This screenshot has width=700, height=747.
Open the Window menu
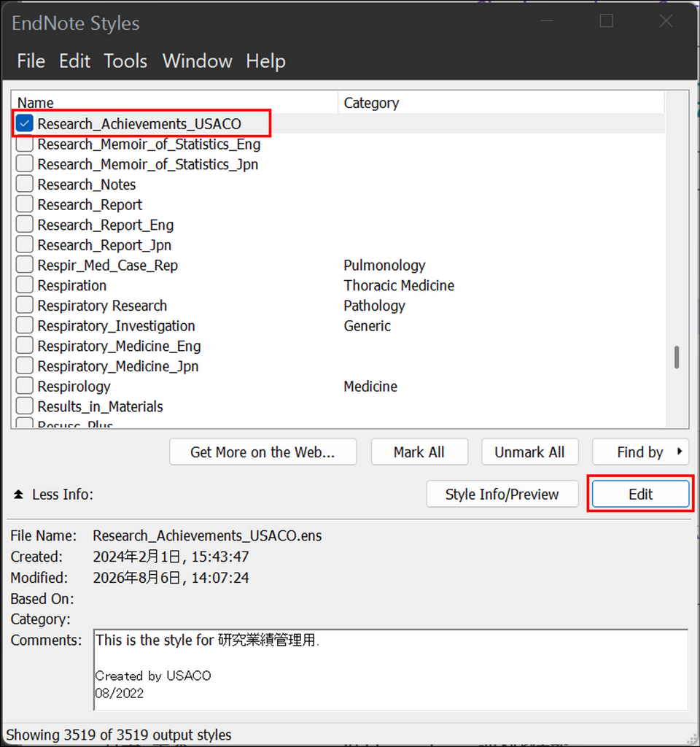tap(197, 61)
